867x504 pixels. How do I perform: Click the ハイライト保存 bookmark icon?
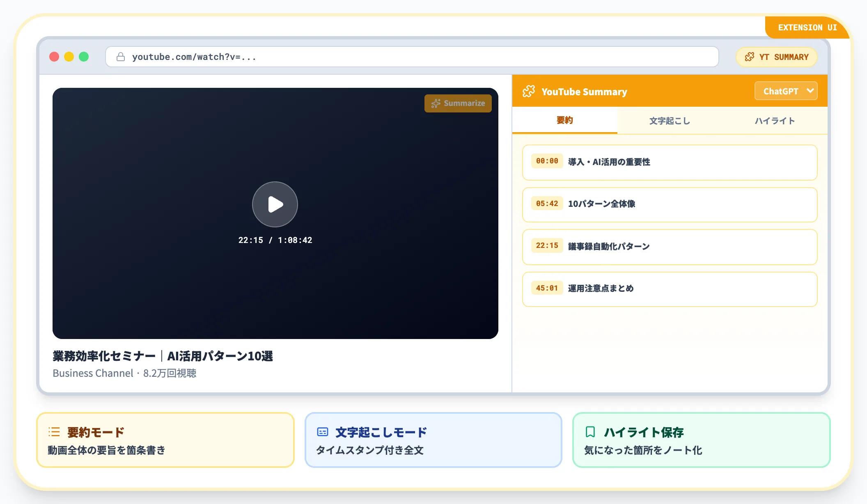coord(590,432)
